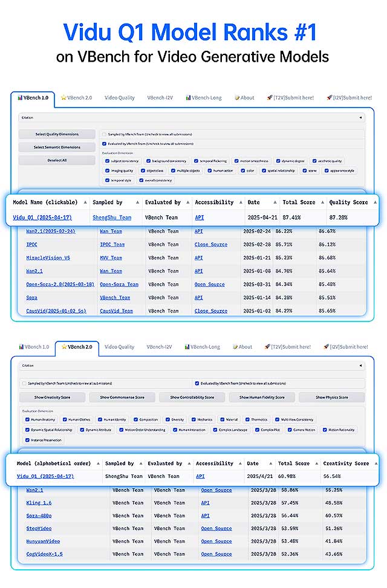The width and height of the screenshot is (387, 588).
Task: Open the HunyuanVideo model link
Action: click(x=43, y=541)
